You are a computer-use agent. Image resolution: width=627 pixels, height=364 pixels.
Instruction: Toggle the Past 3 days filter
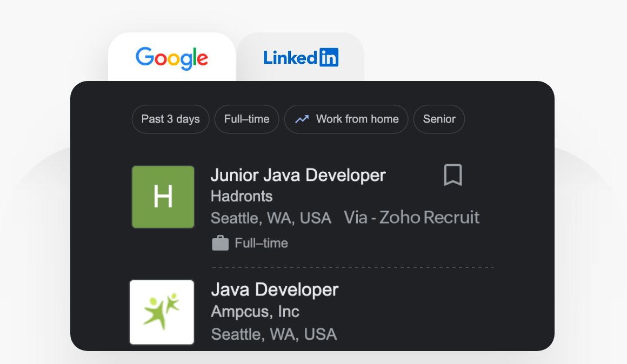tap(170, 119)
